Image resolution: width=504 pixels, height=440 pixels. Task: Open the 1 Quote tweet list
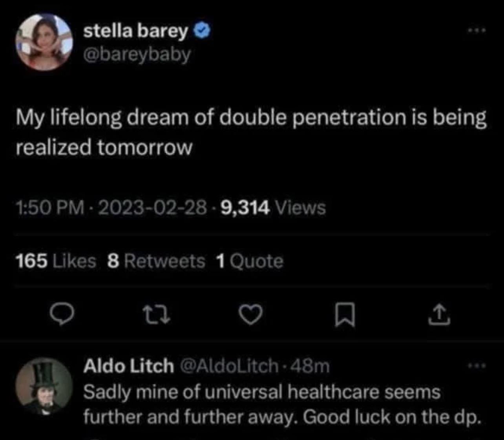pyautogui.click(x=250, y=261)
